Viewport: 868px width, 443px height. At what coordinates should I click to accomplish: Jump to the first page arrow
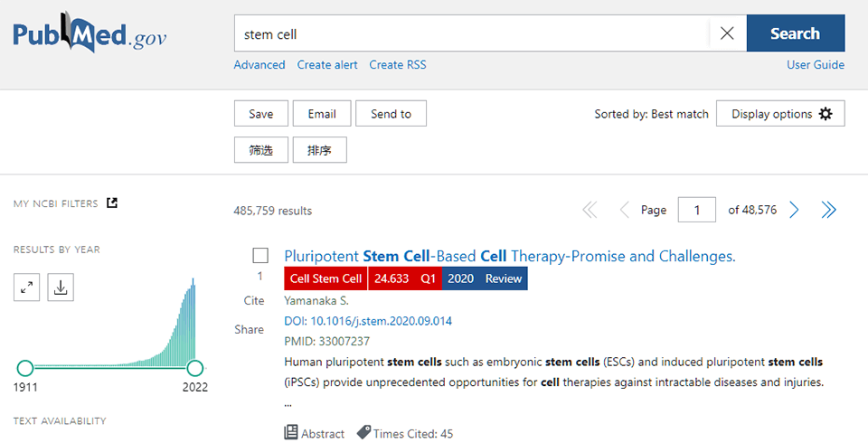click(x=590, y=210)
